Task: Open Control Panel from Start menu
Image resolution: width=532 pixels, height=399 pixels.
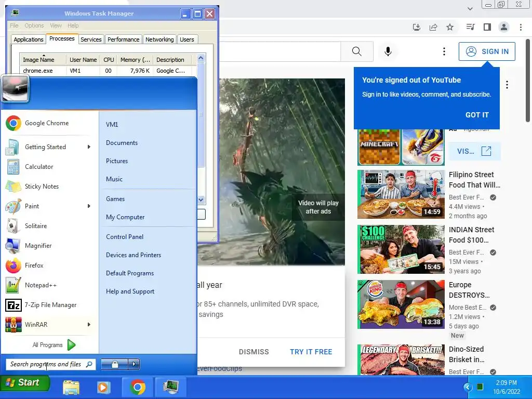Action: point(125,237)
